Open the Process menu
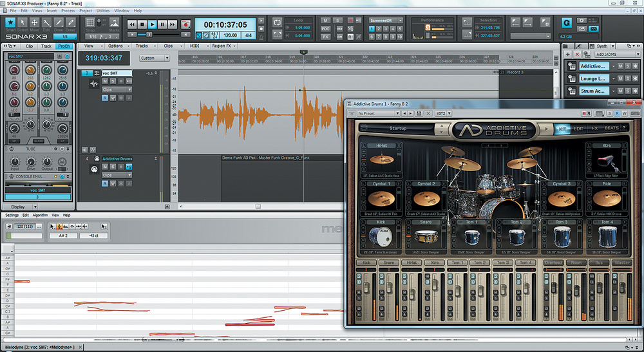This screenshot has width=644, height=352. [68, 11]
